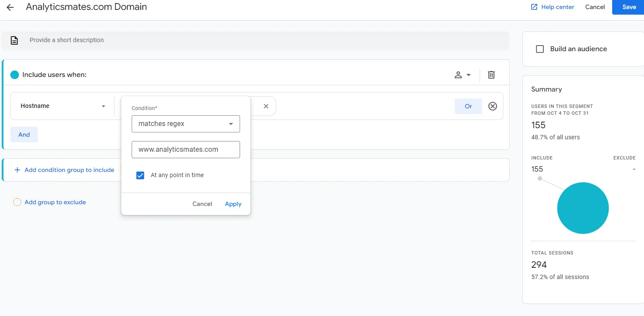Go back using the arrow icon
The height and width of the screenshot is (316, 644).
tap(10, 7)
